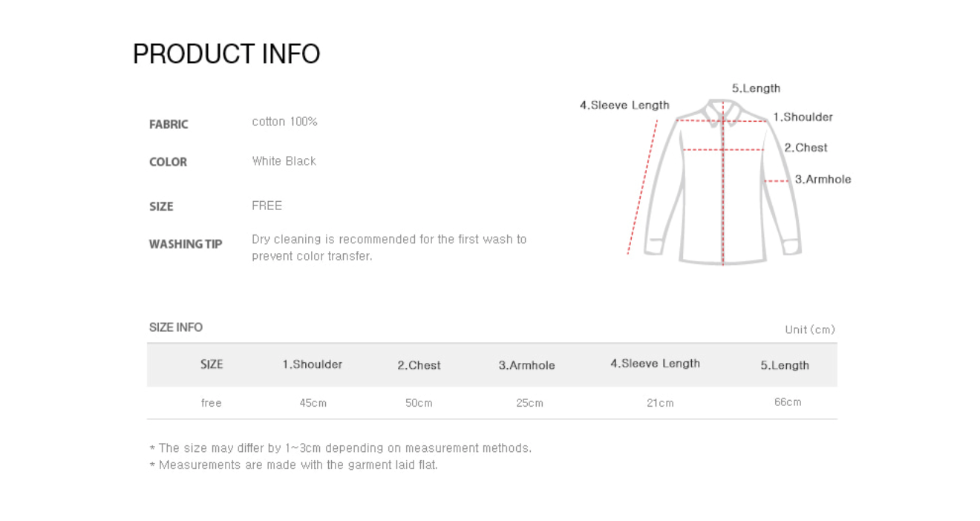Image resolution: width=980 pixels, height=521 pixels.
Task: Select the "White Black" color value
Action: click(284, 161)
